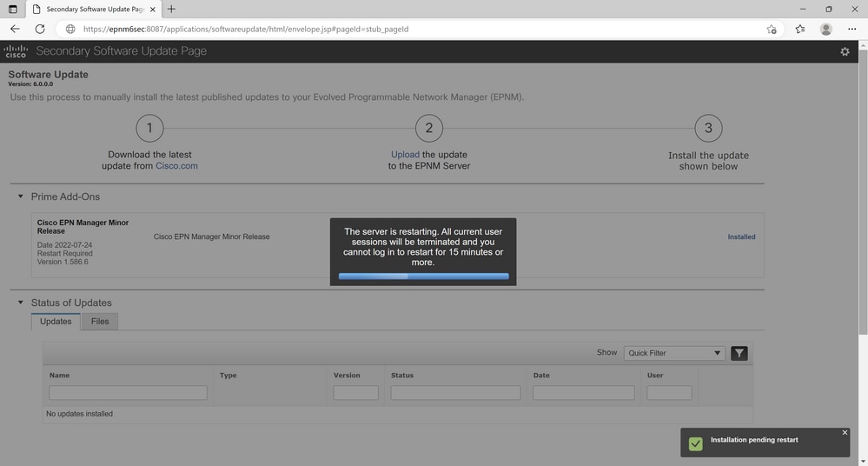
Task: Select the Secondary Software Update browser tab
Action: click(x=94, y=10)
